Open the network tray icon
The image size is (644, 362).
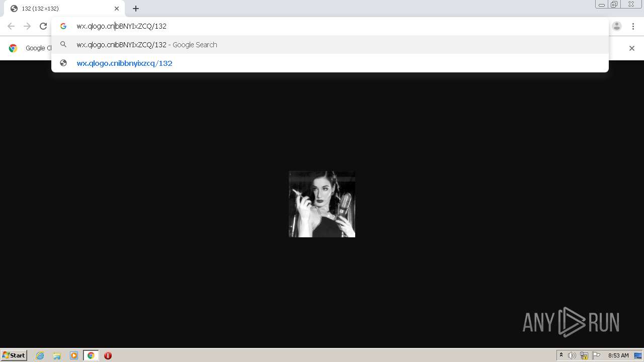(x=584, y=355)
